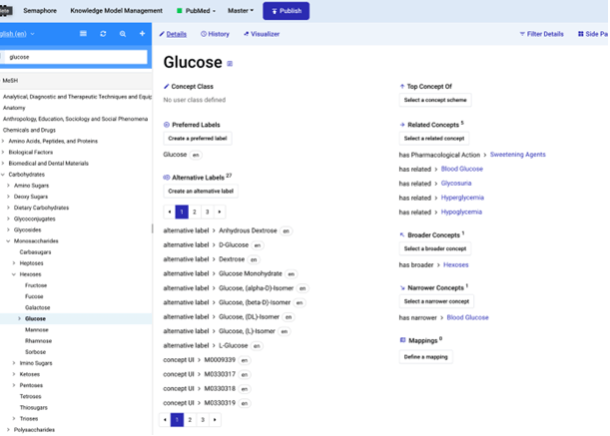Go to previous page in lower pagination
The height and width of the screenshot is (436, 610).
165,420
